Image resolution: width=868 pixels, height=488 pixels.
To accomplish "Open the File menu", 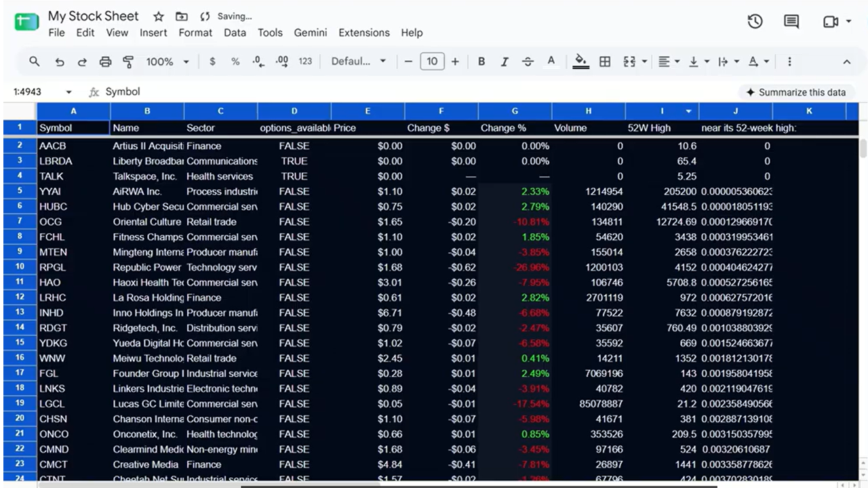I will (57, 33).
